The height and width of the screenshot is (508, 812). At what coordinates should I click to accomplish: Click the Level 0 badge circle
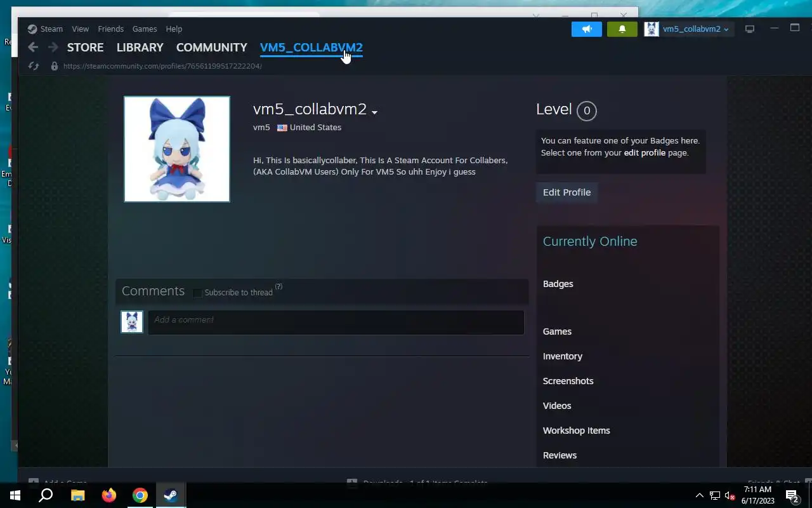(587, 110)
